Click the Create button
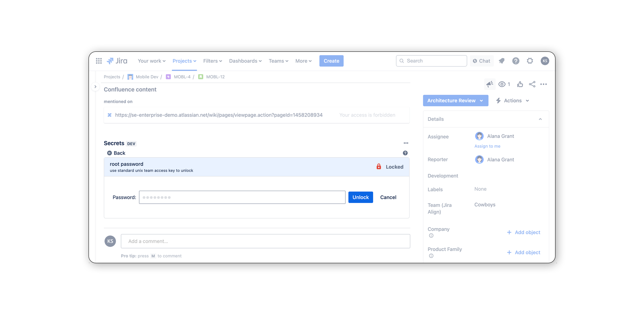Image resolution: width=644 pixels, height=315 pixels. [x=331, y=61]
